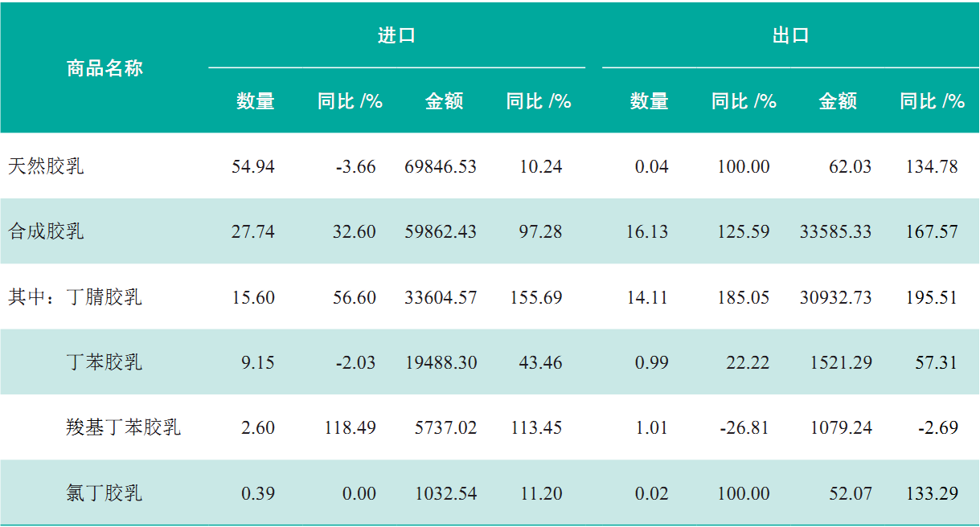Click the cell showing 19488.30
Screen dimensions: 980x527
441,362
